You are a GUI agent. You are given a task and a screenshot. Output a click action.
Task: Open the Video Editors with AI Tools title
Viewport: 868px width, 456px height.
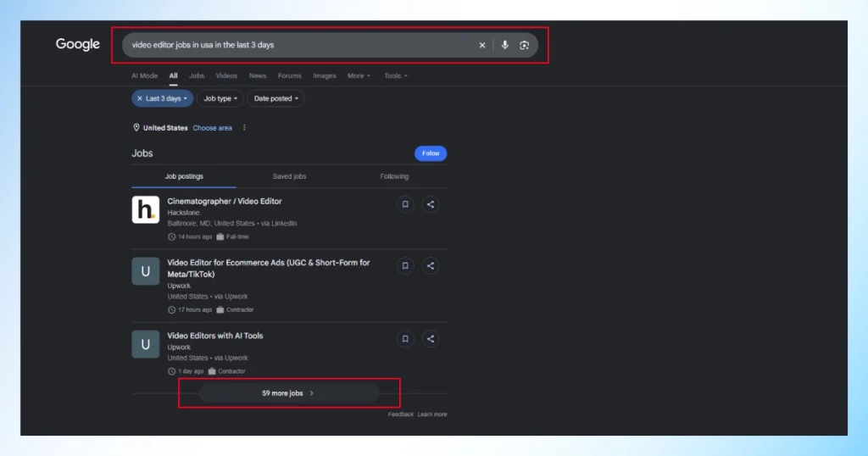(214, 336)
